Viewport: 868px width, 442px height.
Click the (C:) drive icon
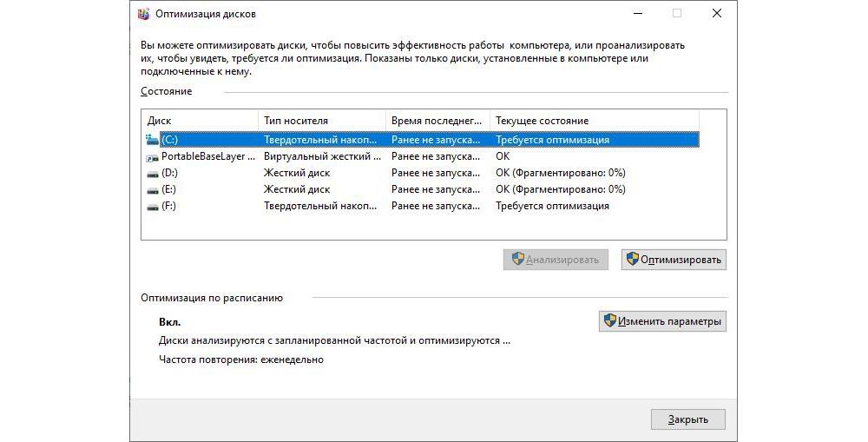[152, 140]
